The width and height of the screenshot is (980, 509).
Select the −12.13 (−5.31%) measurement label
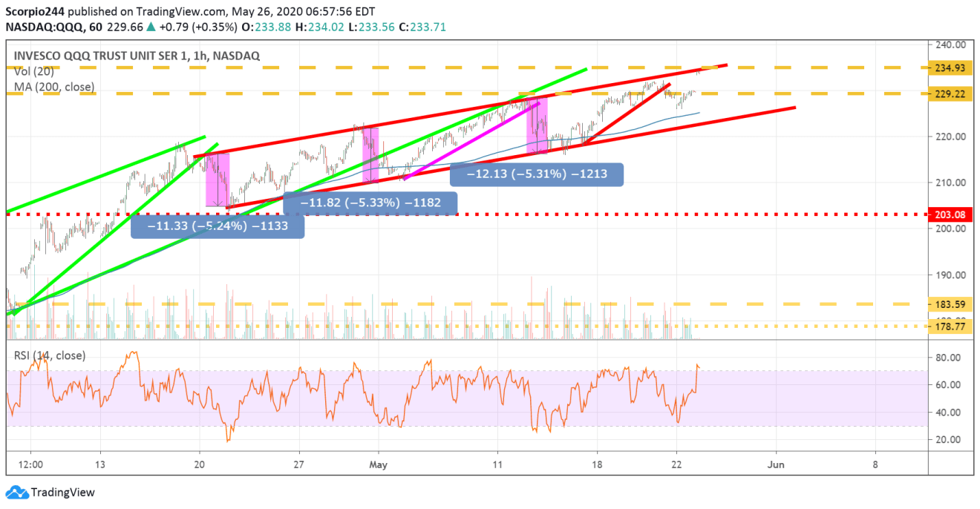(x=537, y=174)
